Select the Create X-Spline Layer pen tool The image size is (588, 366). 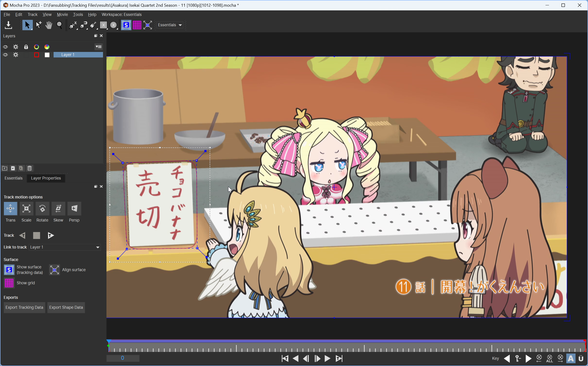(73, 25)
